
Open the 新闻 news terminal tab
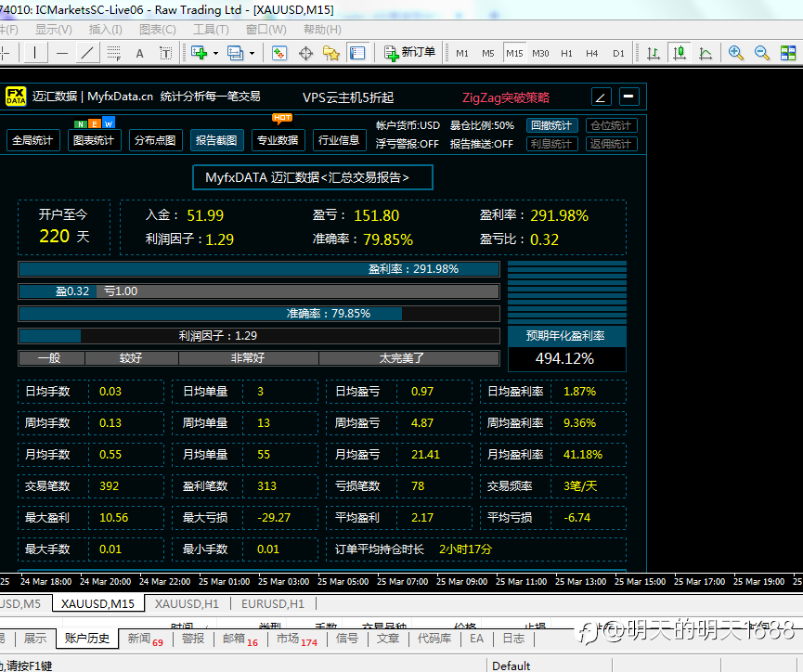pyautogui.click(x=146, y=639)
